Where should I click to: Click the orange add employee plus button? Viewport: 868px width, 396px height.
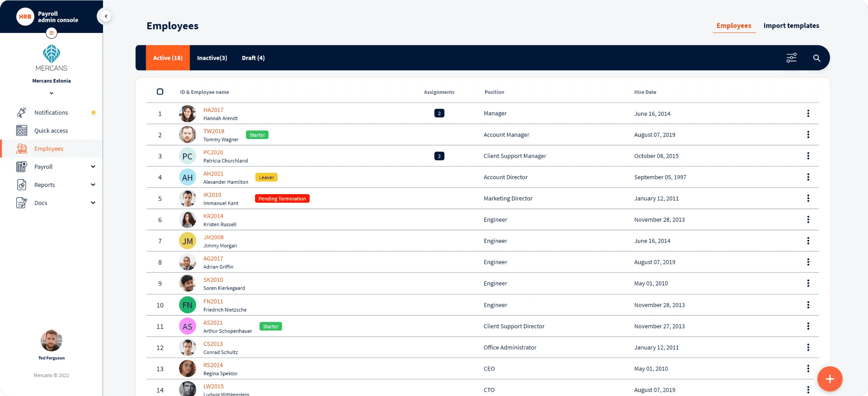coord(830,379)
